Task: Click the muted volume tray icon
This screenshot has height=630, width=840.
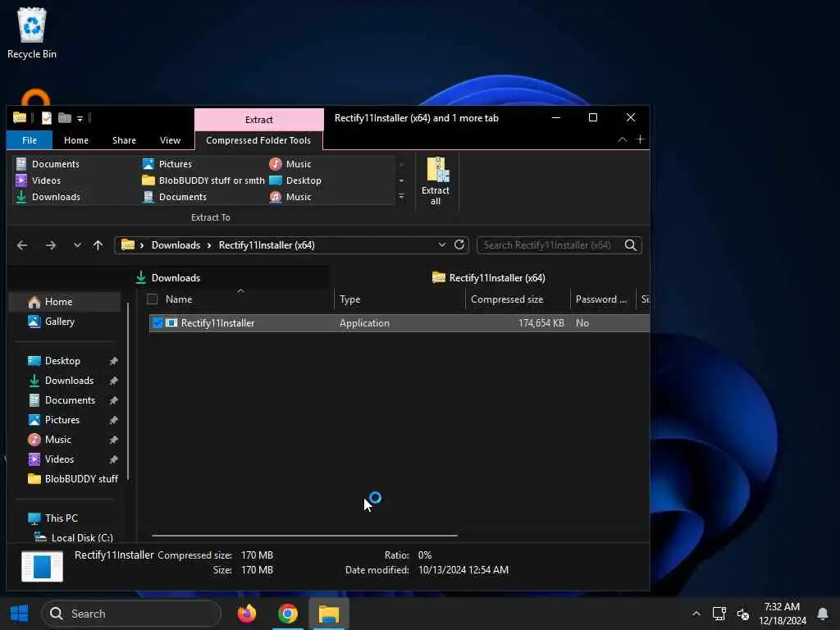Action: 743,614
